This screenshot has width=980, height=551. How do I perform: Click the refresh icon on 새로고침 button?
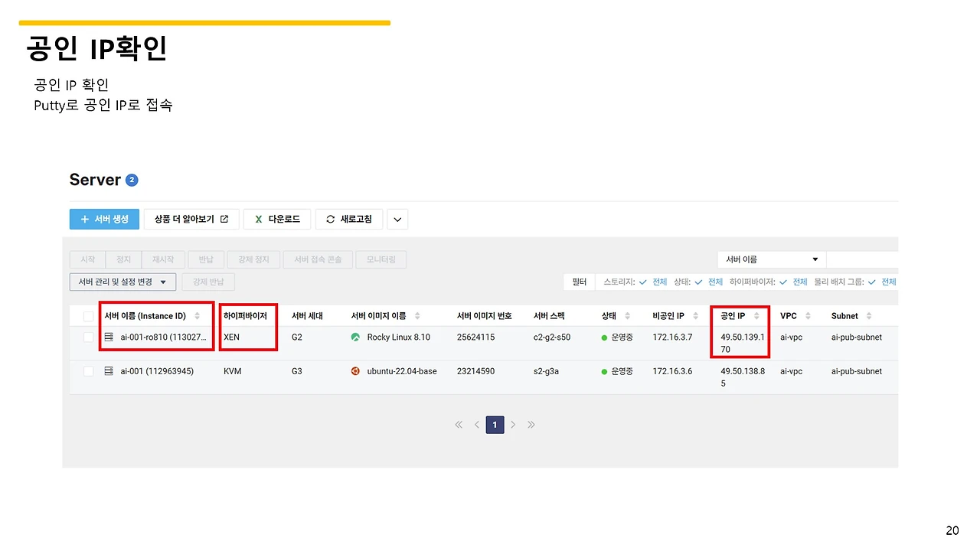coord(331,219)
